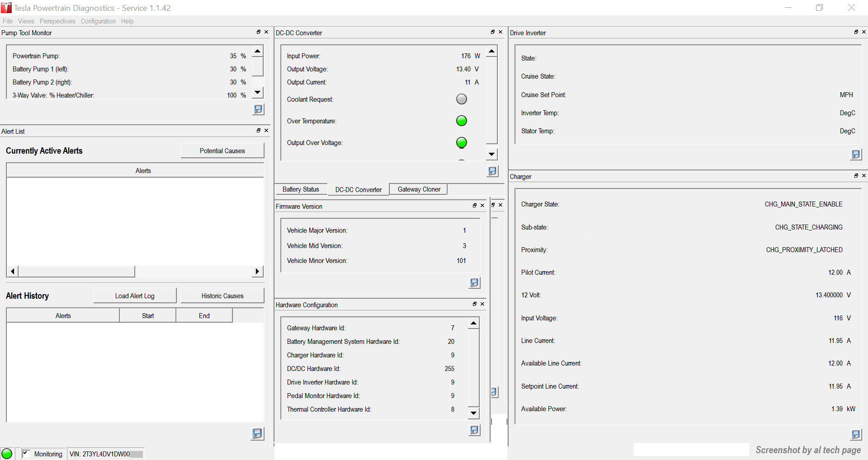Undock the Drive Inverter panel
868x460 pixels.
(x=856, y=32)
